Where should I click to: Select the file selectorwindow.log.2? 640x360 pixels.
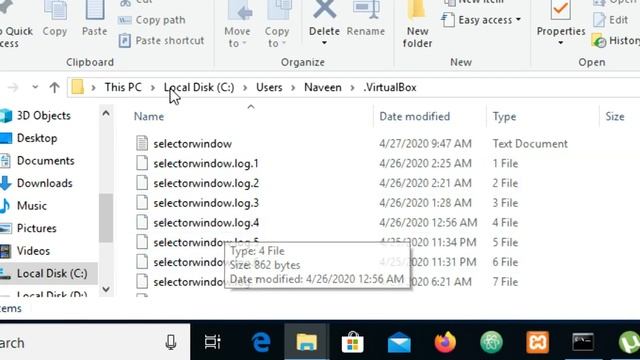click(x=206, y=183)
